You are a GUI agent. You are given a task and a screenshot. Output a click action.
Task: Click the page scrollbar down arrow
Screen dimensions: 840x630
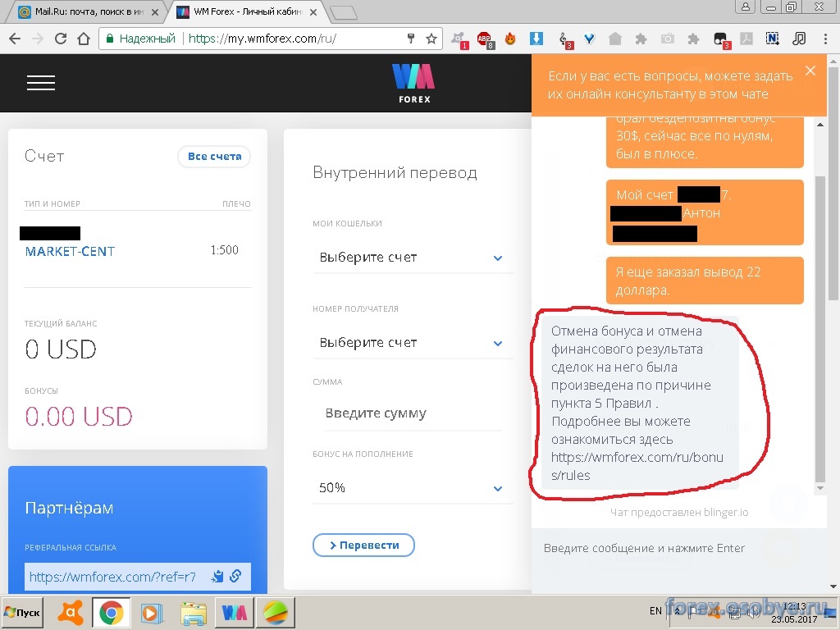point(833,587)
